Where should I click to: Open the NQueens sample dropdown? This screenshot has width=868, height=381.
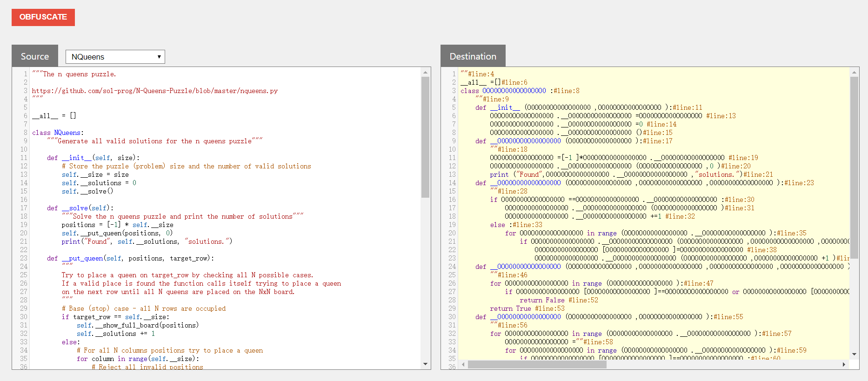(x=115, y=57)
